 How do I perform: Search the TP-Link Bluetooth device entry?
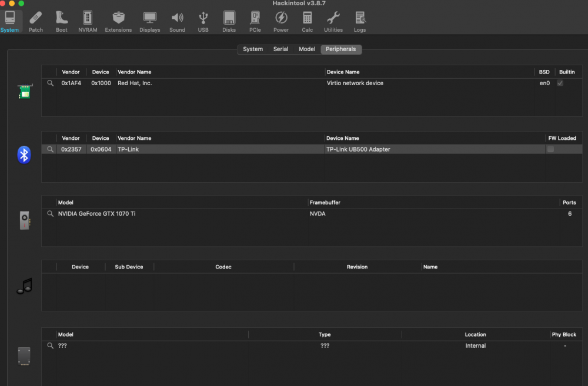click(x=50, y=149)
